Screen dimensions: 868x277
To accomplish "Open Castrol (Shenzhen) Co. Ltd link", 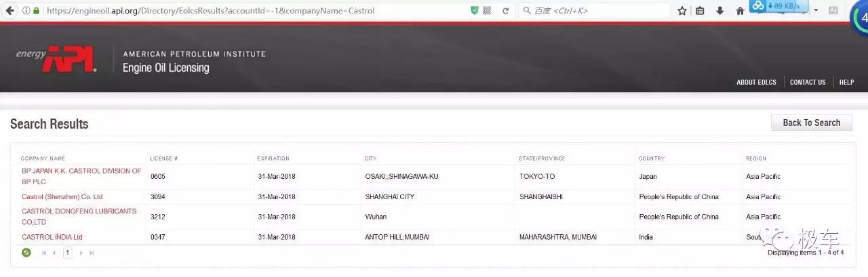I will coord(62,197).
